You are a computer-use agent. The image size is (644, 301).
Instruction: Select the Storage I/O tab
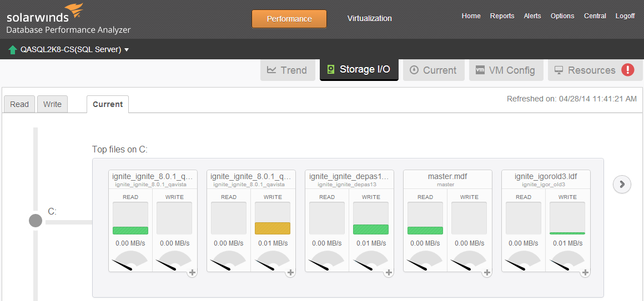pyautogui.click(x=359, y=70)
